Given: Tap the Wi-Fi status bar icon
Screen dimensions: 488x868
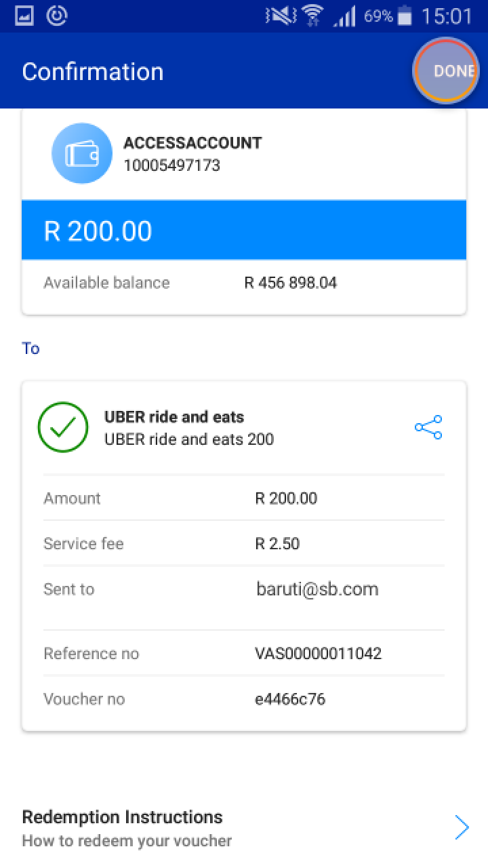Looking at the screenshot, I should (312, 16).
